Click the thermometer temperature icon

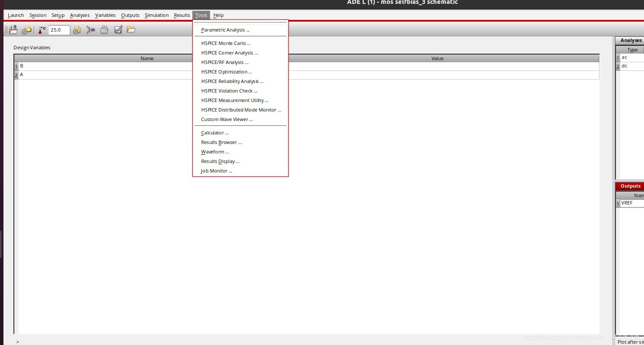pyautogui.click(x=42, y=30)
